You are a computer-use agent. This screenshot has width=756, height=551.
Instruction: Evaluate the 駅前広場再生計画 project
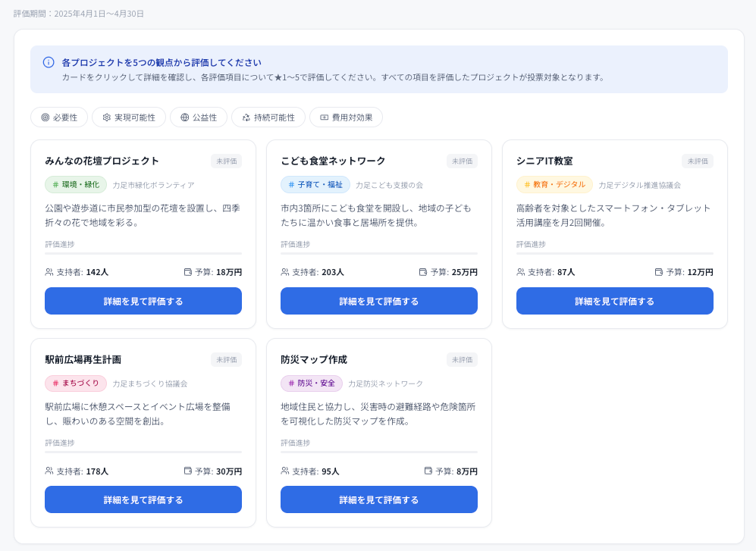[x=143, y=499]
